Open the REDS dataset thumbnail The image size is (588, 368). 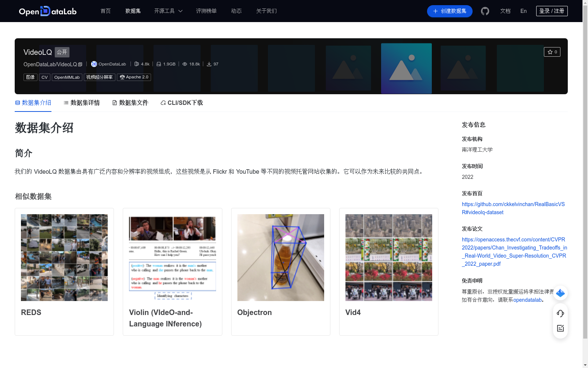click(x=64, y=258)
